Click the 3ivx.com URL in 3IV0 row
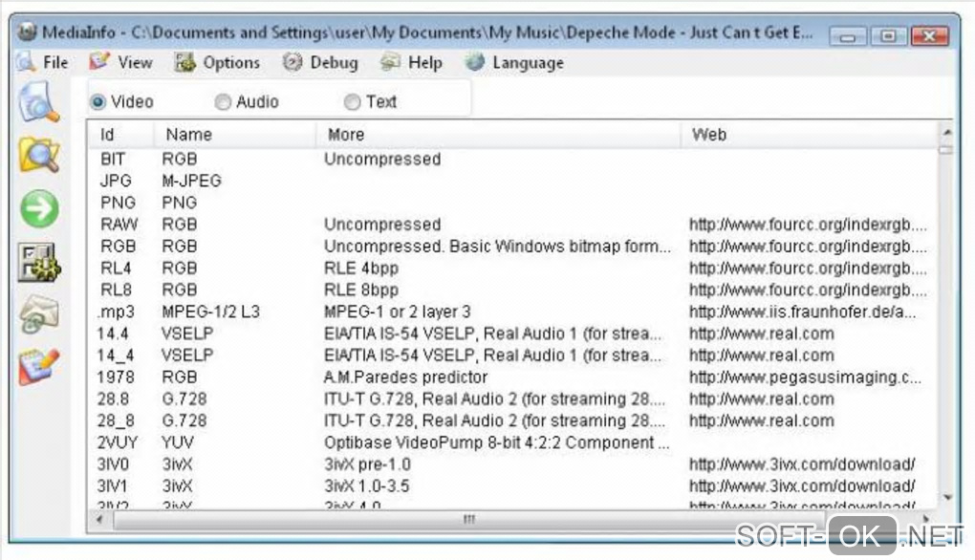Image resolution: width=975 pixels, height=560 pixels. [x=802, y=464]
